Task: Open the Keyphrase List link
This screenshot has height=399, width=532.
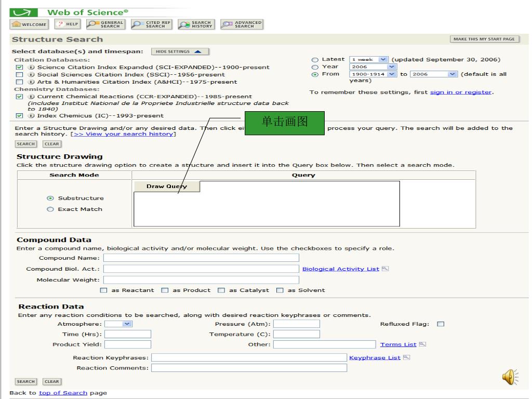Action: pos(375,358)
